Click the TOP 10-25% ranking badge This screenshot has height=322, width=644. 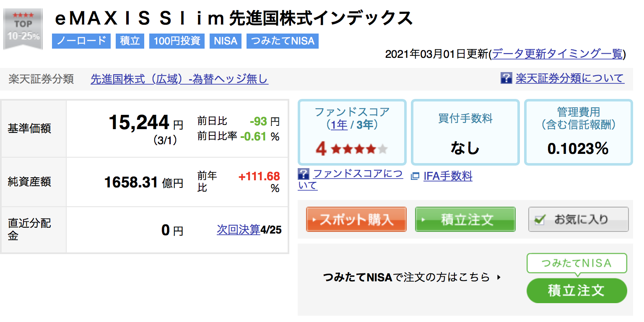click(x=23, y=29)
